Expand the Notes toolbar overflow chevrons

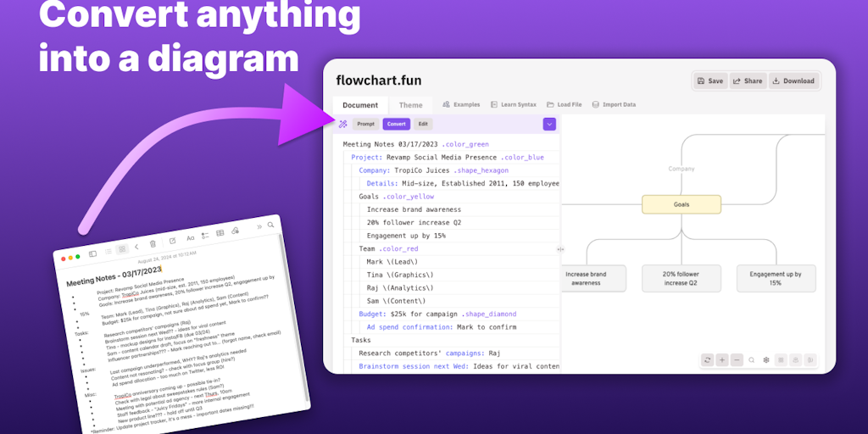259,226
